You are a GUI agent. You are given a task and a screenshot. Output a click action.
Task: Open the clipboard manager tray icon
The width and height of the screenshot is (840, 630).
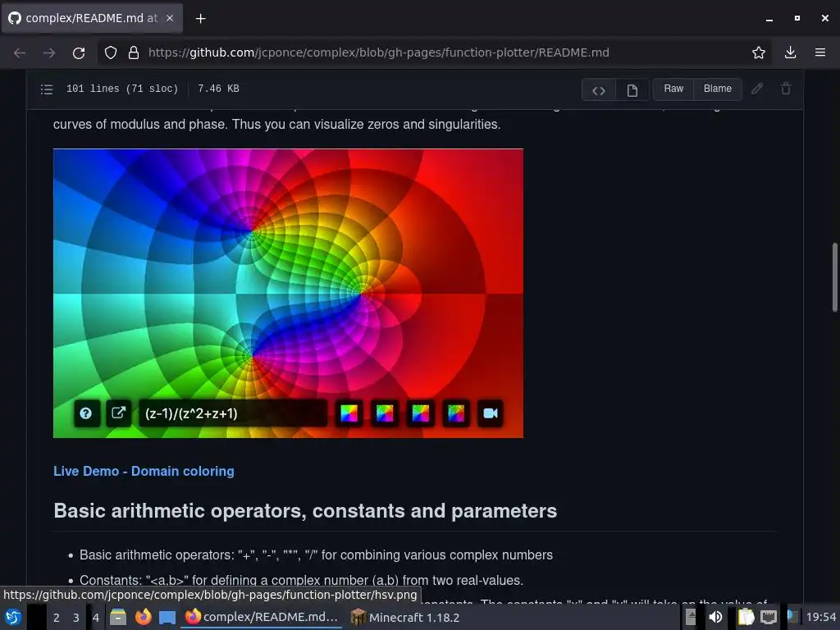pyautogui.click(x=746, y=617)
